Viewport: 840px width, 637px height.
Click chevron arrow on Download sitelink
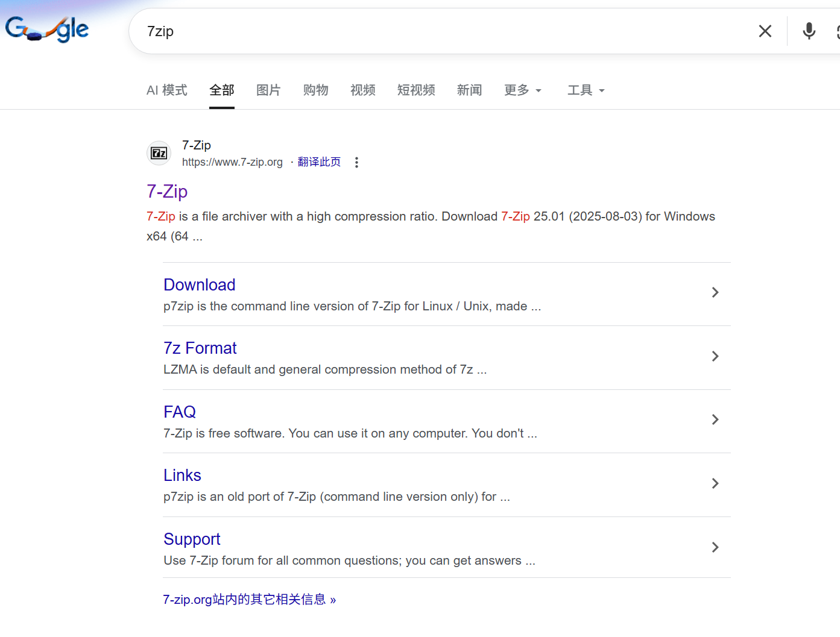(715, 292)
